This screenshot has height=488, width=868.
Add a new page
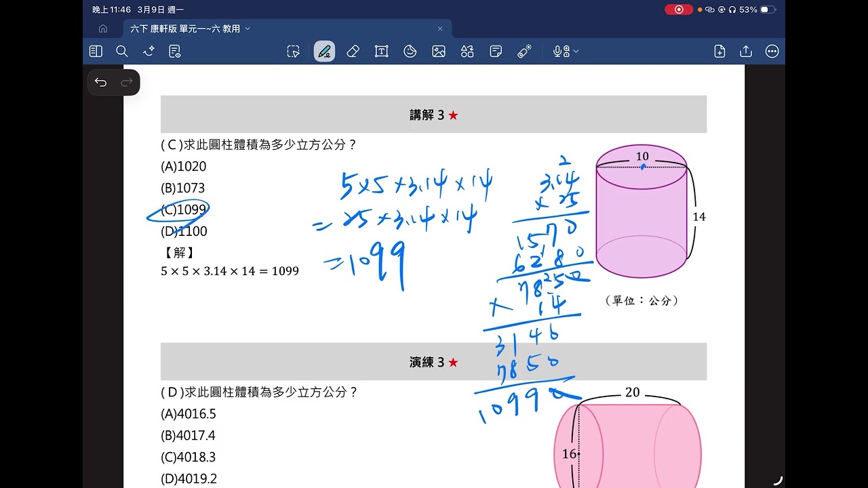click(720, 52)
